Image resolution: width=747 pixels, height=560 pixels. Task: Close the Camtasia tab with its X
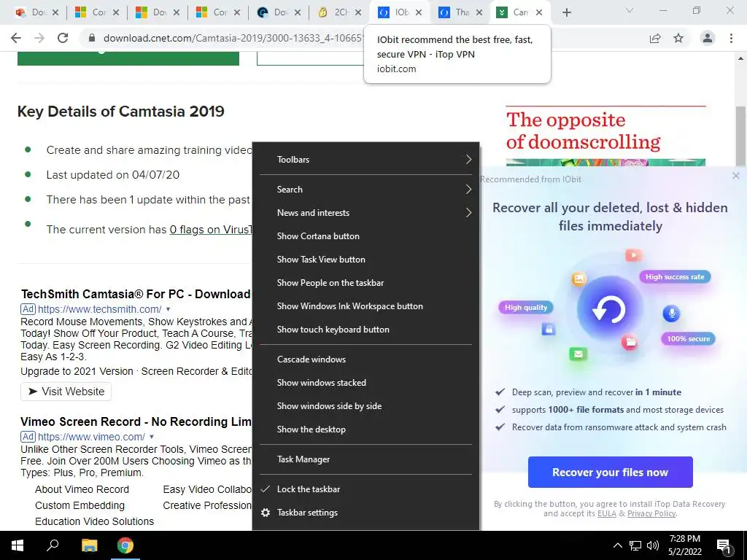(x=539, y=12)
